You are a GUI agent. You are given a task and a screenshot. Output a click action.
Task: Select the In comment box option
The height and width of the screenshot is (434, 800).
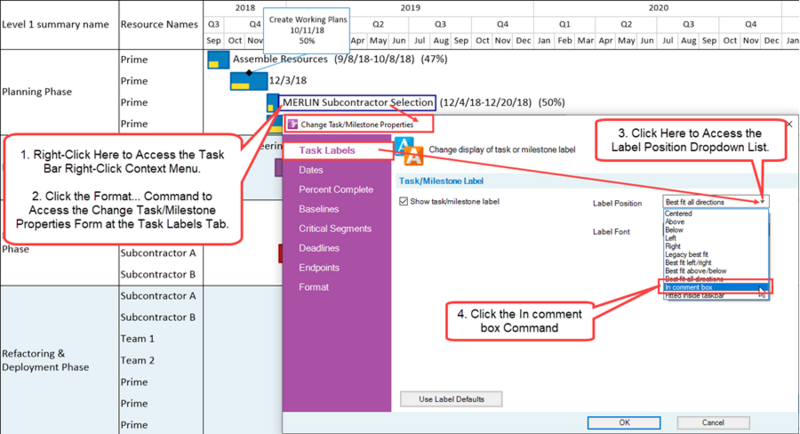715,287
